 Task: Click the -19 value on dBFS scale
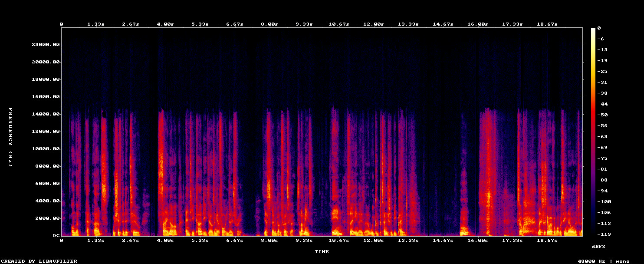pyautogui.click(x=602, y=61)
